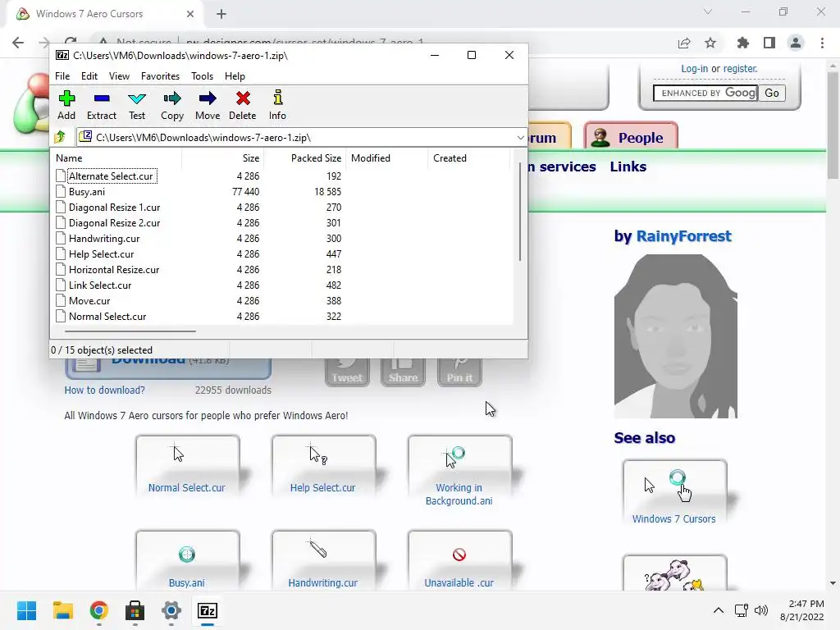Toggle Chrome side panel icon
Image resolution: width=840 pixels, height=630 pixels.
click(769, 43)
